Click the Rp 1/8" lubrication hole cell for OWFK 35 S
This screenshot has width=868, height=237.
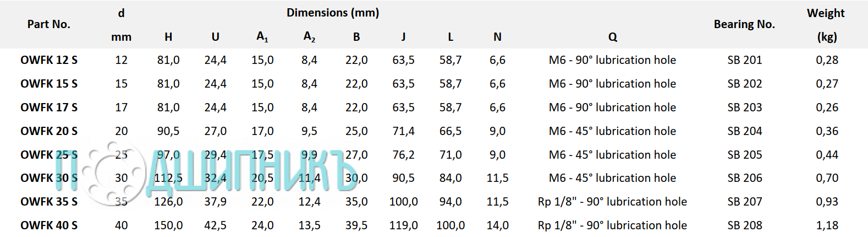click(x=612, y=202)
